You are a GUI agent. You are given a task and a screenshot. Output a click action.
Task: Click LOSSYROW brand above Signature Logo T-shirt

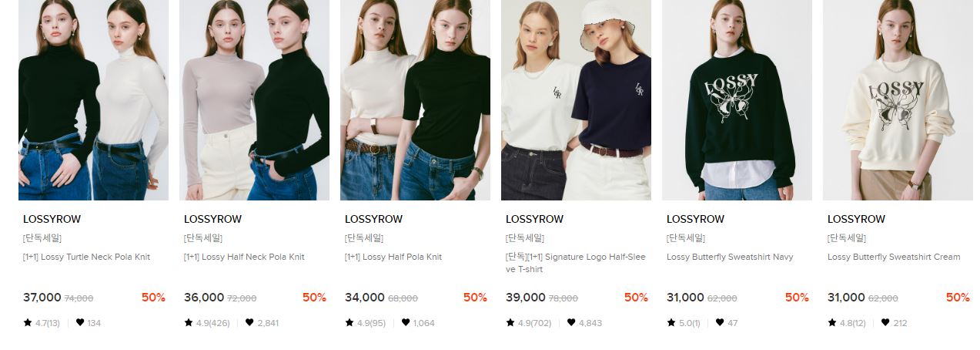[534, 219]
